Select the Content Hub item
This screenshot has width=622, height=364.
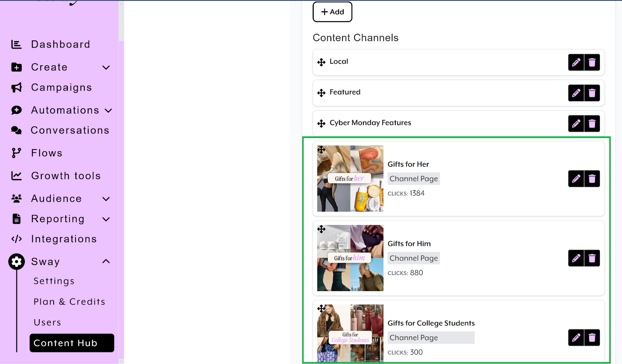coord(72,343)
